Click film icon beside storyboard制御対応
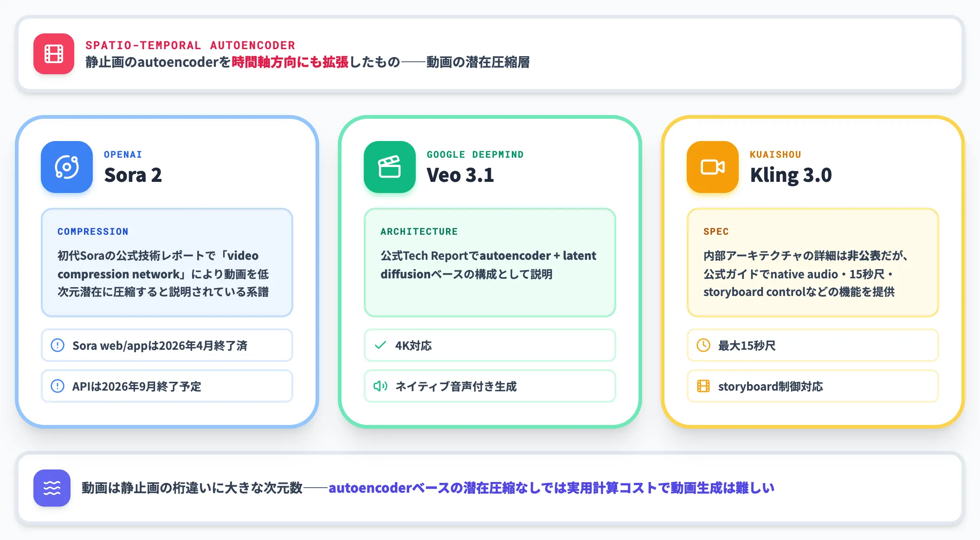Viewport: 980px width, 540px height. [703, 386]
